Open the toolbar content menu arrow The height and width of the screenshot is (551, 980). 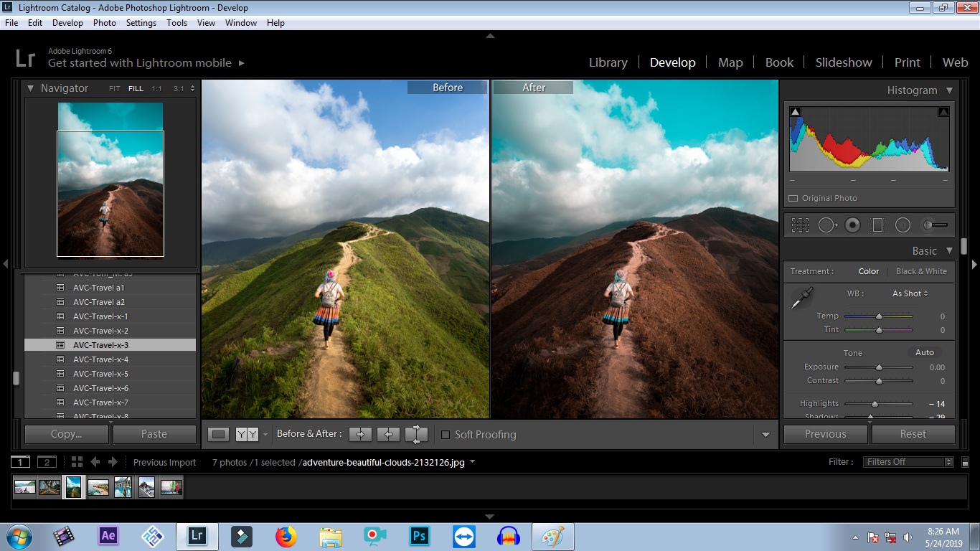pos(765,435)
